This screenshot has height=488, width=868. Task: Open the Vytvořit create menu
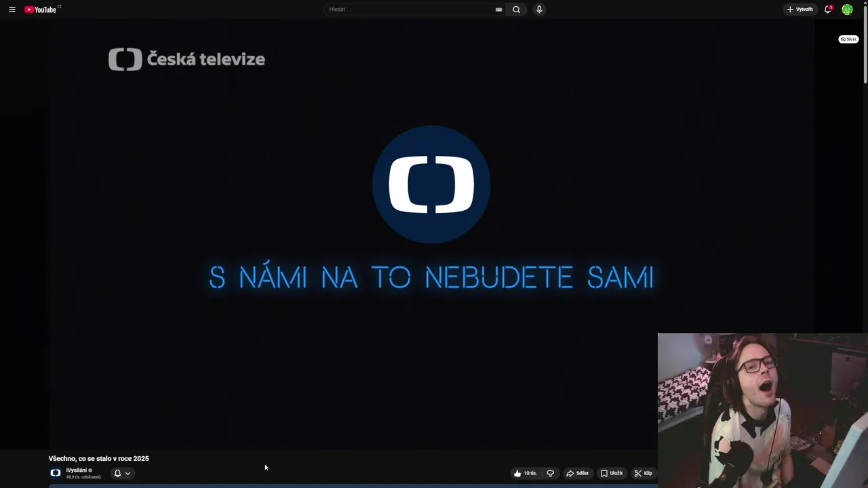pos(800,9)
